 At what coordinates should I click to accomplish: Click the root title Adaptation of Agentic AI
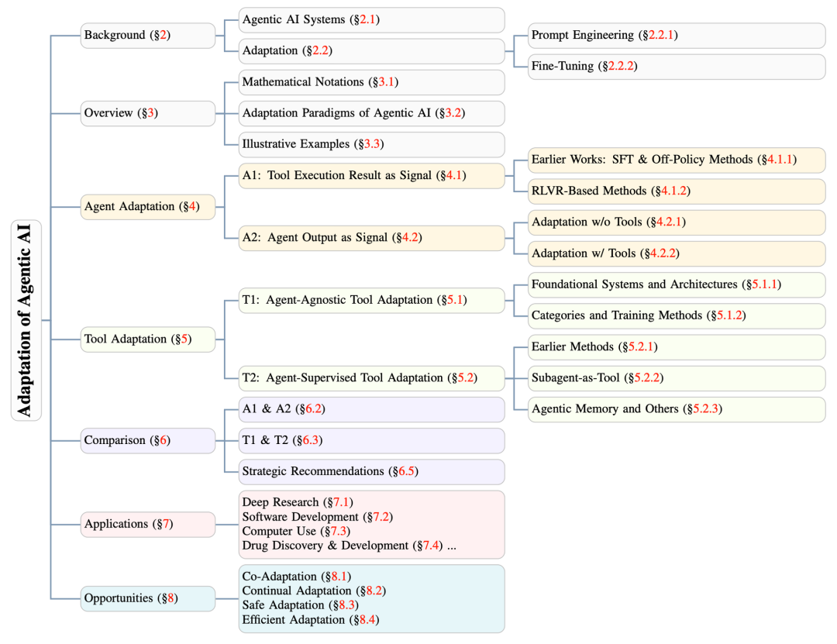26,320
